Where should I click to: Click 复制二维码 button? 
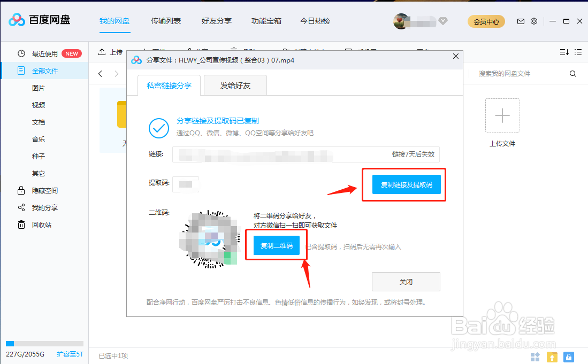(277, 245)
